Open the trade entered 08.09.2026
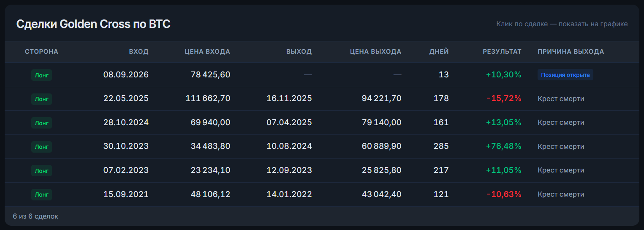The width and height of the screenshot is (644, 230). (322, 75)
